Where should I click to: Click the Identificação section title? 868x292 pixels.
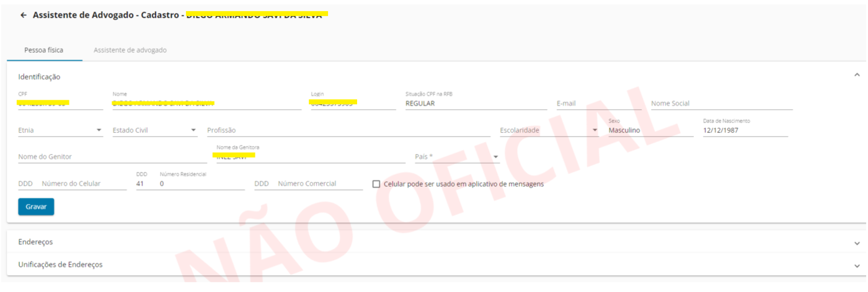(39, 77)
